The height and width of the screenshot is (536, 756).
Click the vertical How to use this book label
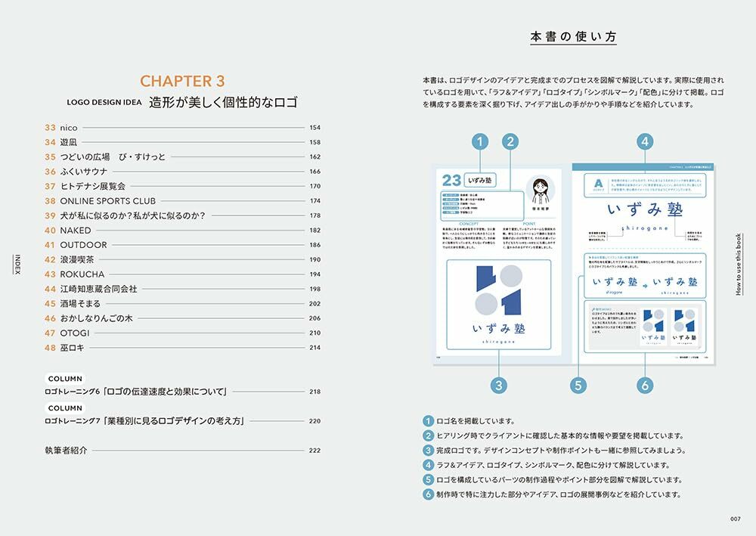click(x=738, y=264)
